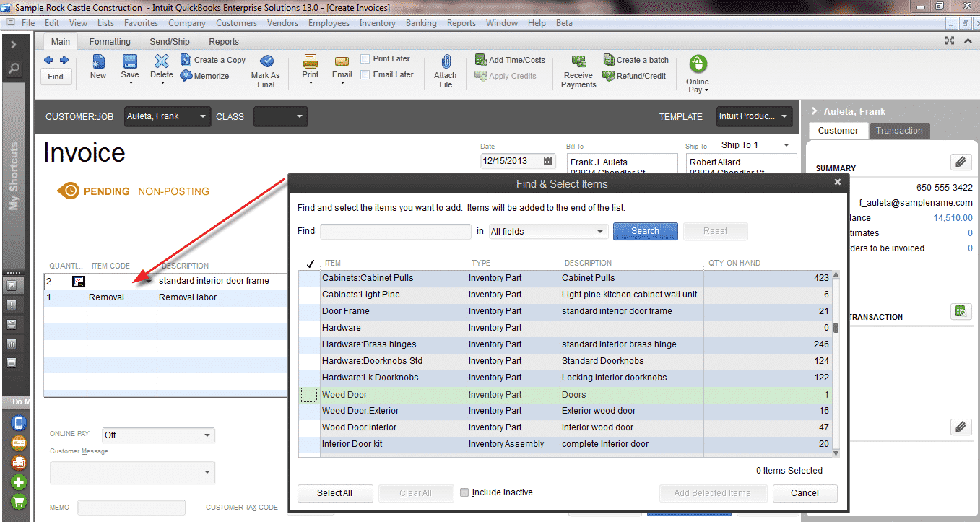Click the quantity-on-hand icon in the Quantity cell
Screen dimensions: 980x522
tap(79, 281)
